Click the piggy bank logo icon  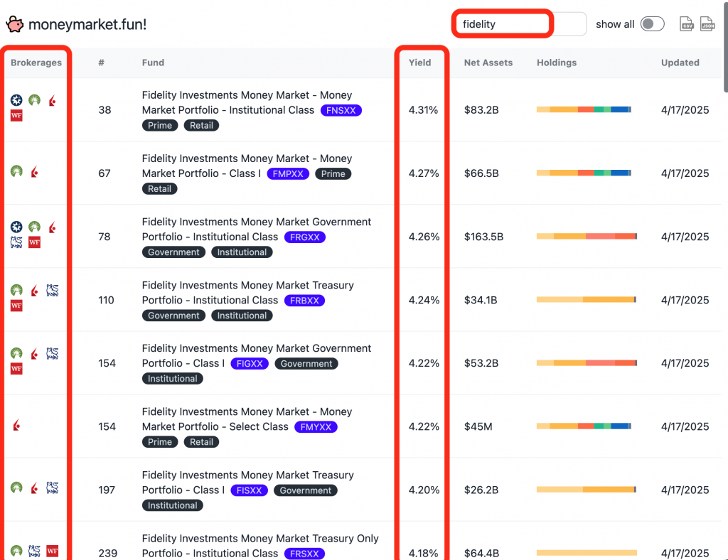pyautogui.click(x=15, y=24)
